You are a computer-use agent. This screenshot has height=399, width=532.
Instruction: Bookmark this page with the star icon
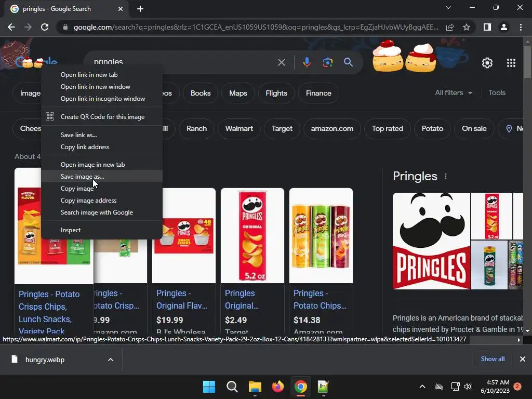467,27
